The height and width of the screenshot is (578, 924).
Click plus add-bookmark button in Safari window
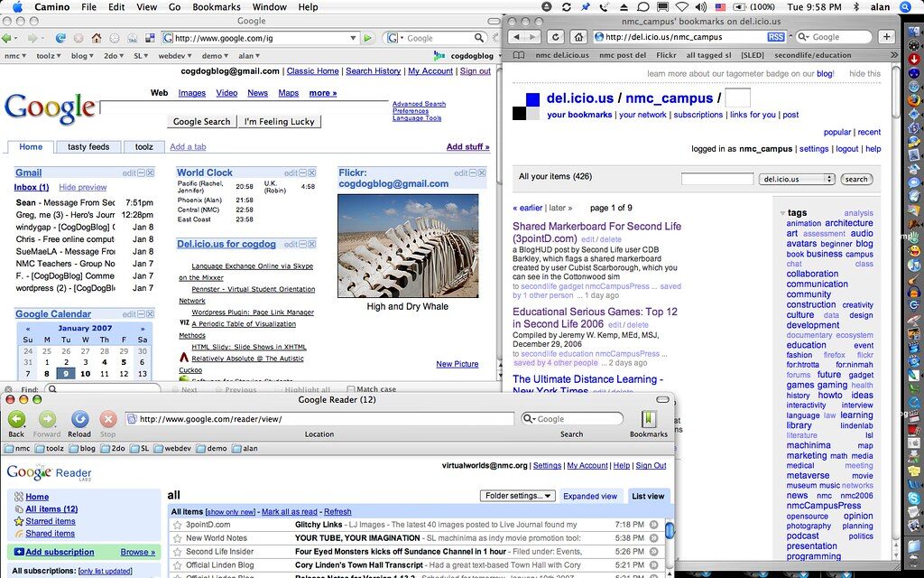coord(886,36)
